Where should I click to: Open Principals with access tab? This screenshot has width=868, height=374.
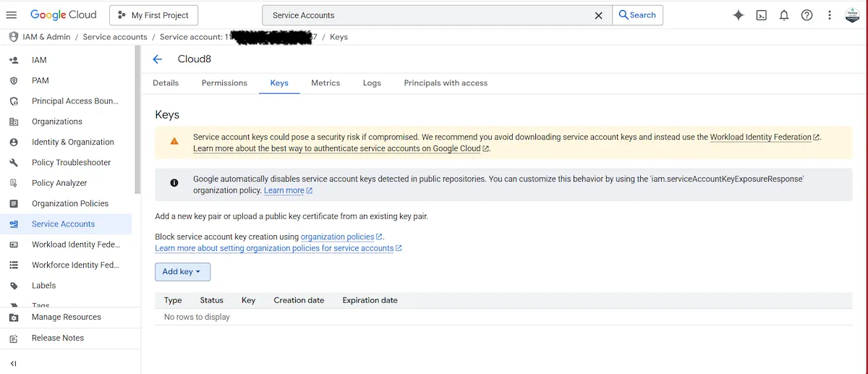446,83
